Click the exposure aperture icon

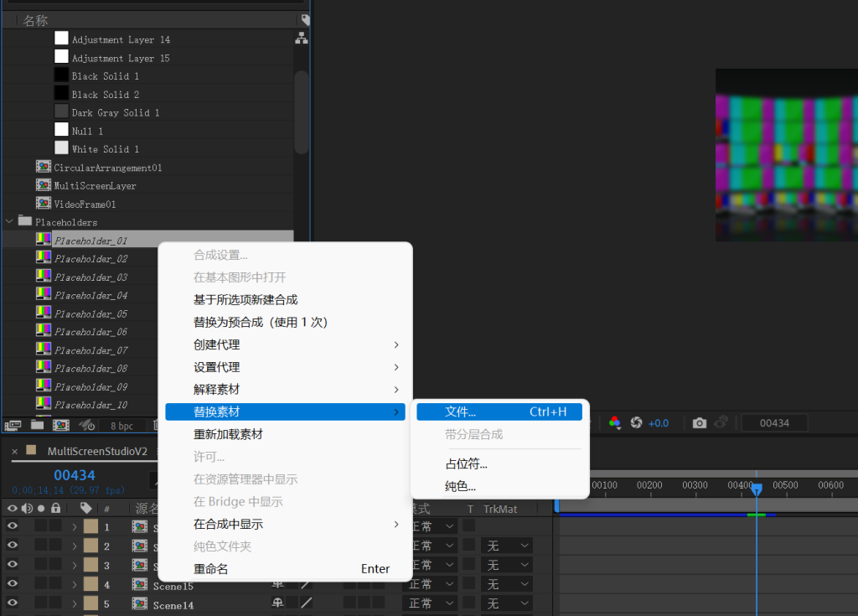[x=636, y=422]
